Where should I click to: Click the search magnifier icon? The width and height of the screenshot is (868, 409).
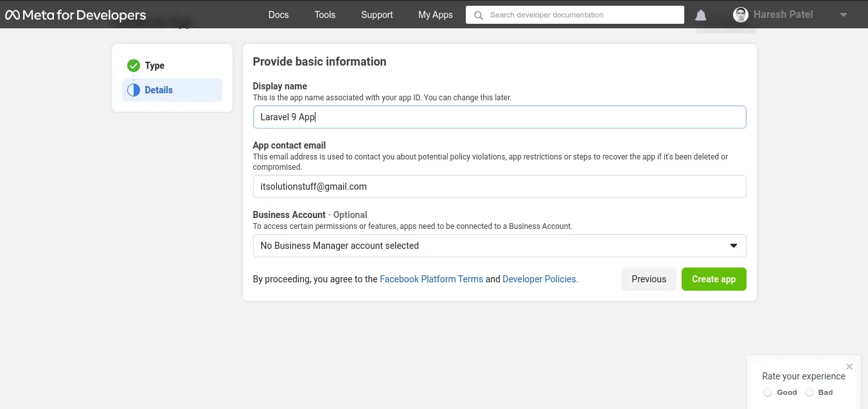(478, 15)
